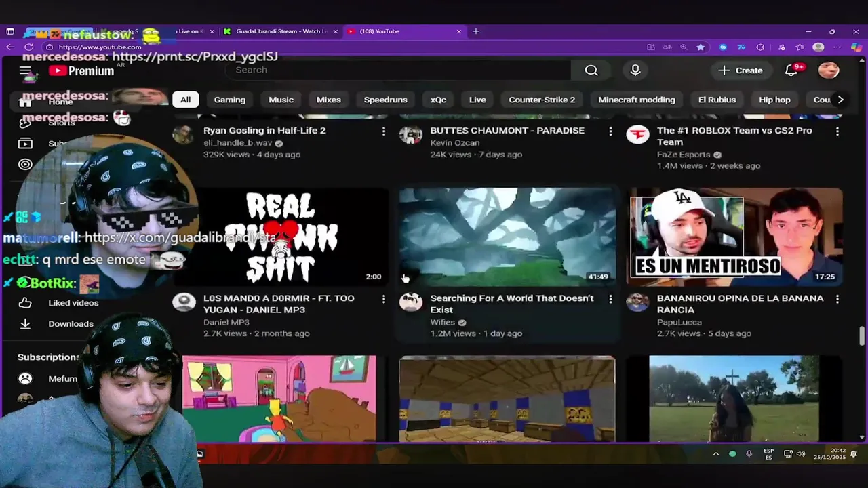Focus the YouTube Search field
This screenshot has width=868, height=488.
coord(399,70)
